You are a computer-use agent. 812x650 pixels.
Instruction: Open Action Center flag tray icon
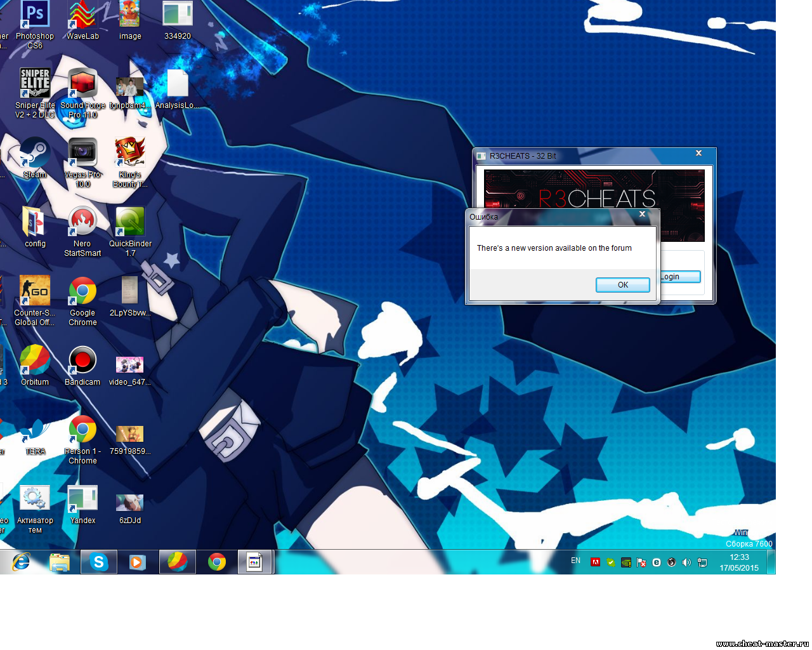[641, 562]
